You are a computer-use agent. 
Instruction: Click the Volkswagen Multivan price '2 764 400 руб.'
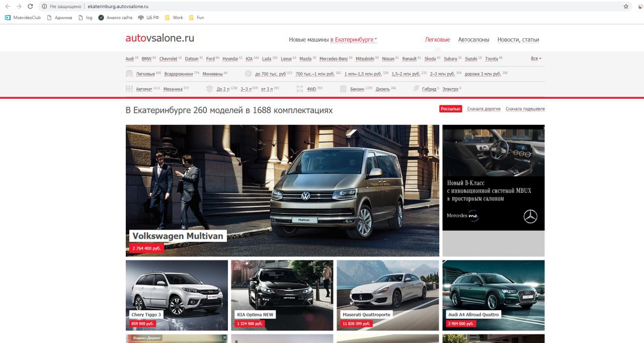click(x=146, y=248)
